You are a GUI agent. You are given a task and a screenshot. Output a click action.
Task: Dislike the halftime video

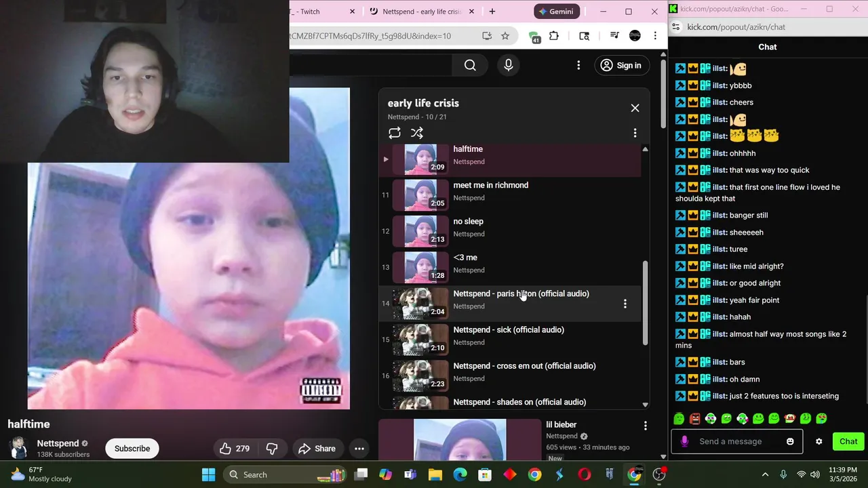coord(272,449)
